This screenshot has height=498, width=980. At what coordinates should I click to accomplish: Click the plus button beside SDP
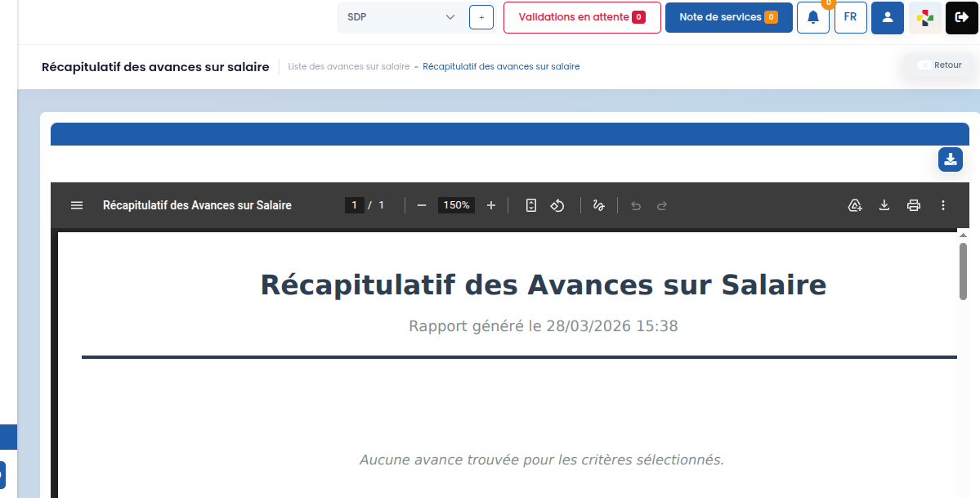(x=481, y=17)
